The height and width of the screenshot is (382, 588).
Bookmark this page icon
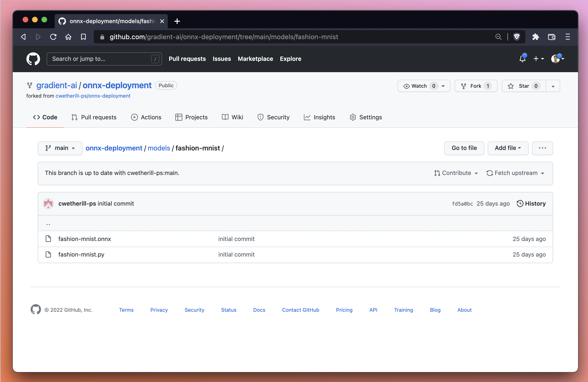(x=83, y=37)
